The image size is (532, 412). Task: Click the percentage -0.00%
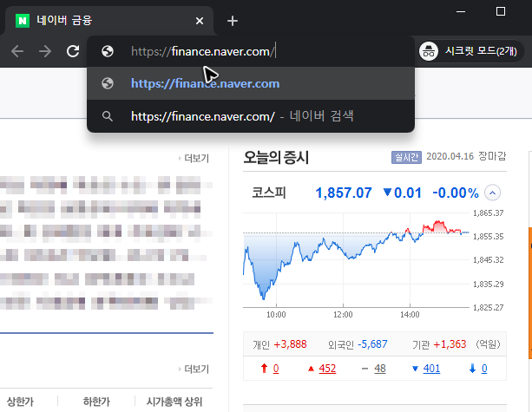(x=456, y=193)
